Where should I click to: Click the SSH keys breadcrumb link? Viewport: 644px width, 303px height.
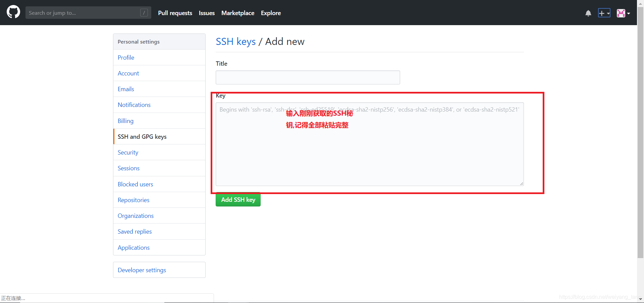coord(235,42)
